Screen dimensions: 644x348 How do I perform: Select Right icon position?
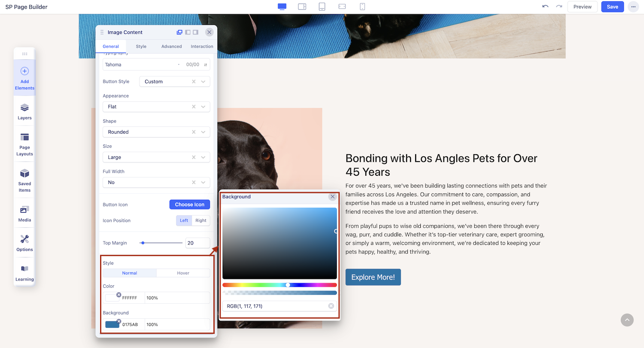point(201,220)
